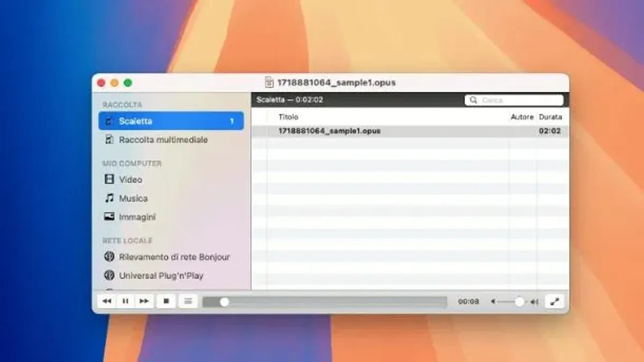Click the magnifier icon in search field
Viewport: 644px width, 362px height.
click(473, 100)
